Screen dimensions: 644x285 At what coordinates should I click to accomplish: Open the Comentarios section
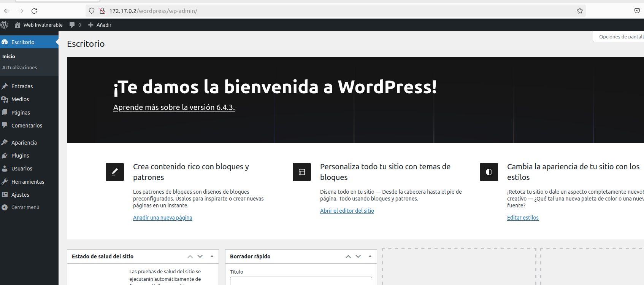point(29,125)
